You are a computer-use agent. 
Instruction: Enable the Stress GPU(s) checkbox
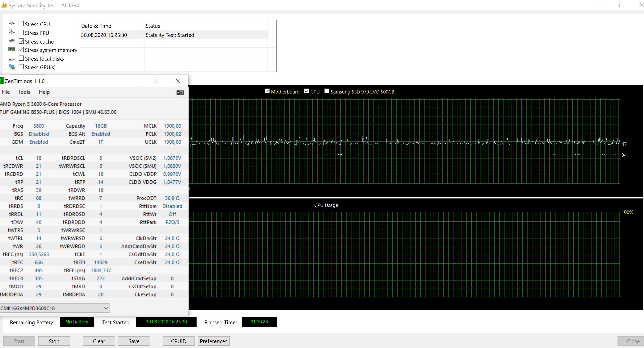[21, 67]
